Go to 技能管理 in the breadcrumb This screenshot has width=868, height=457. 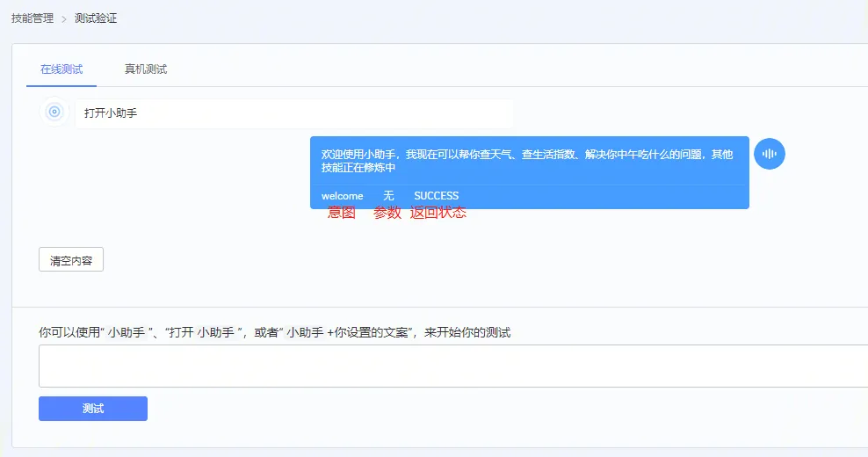click(x=33, y=18)
